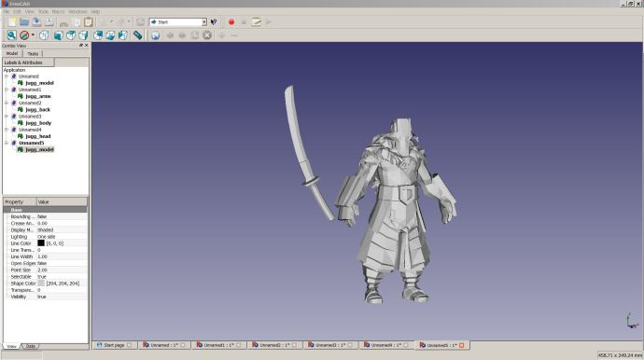Switch to the left view cube icon
The image size is (644, 360).
122,35
